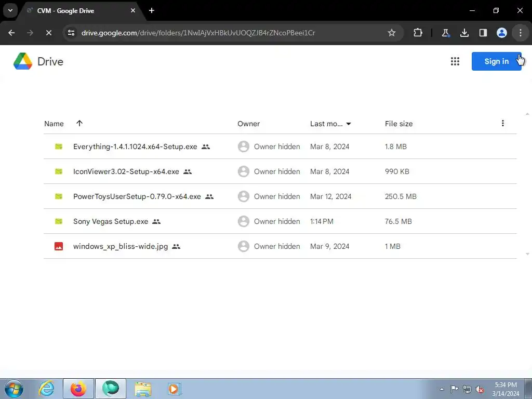Screen dimensions: 532x399
Task: Switch to Firefox on the taskbar
Action: pyautogui.click(x=78, y=389)
